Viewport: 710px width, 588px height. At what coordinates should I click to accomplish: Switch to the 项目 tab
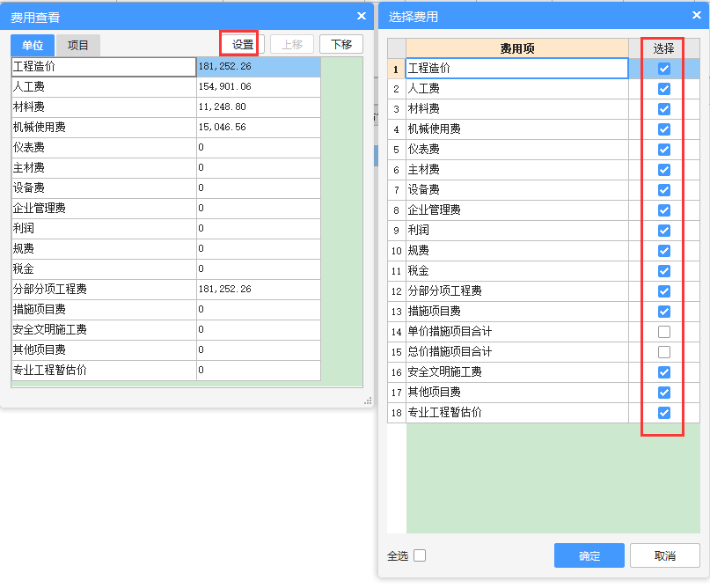point(78,46)
